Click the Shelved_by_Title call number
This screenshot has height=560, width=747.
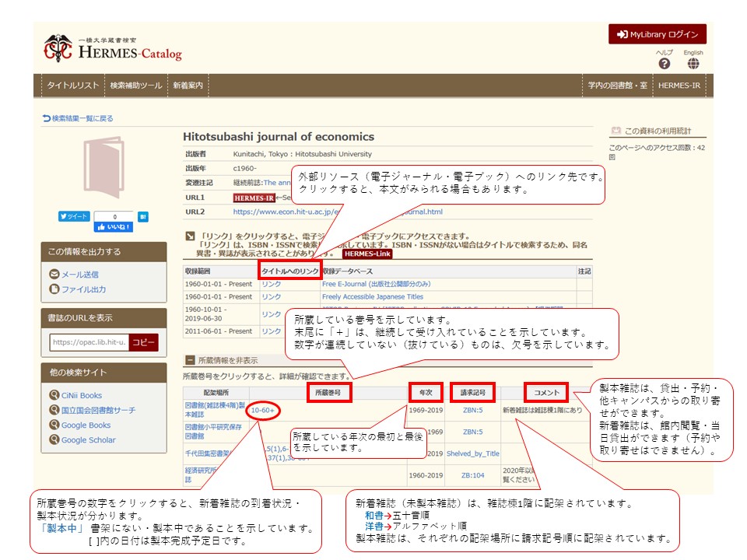click(472, 453)
